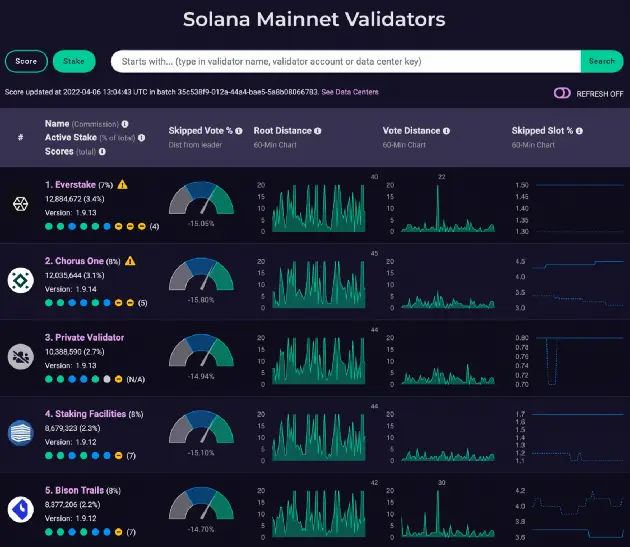Image resolution: width=630 pixels, height=547 pixels.
Task: Click the Private Validator avatar icon
Action: (20, 356)
